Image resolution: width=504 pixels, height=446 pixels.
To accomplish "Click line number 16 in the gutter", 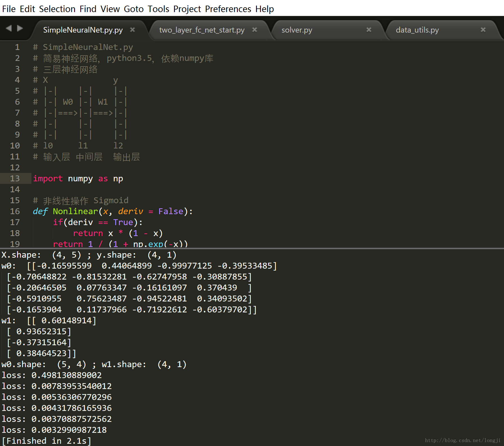I will (x=15, y=211).
